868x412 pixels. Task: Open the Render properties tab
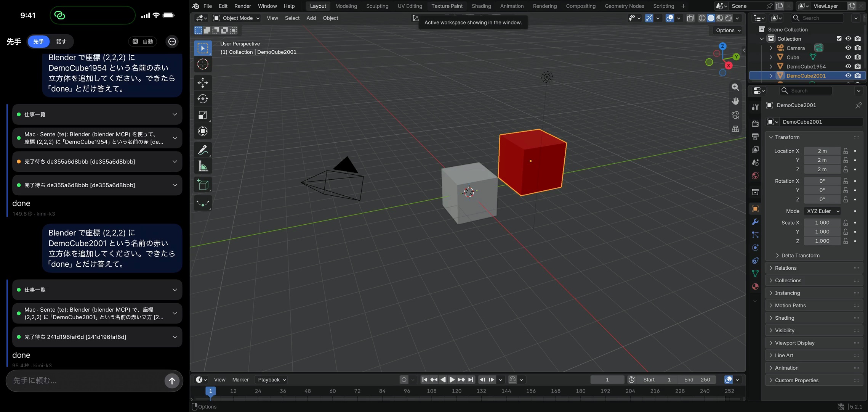tap(755, 124)
